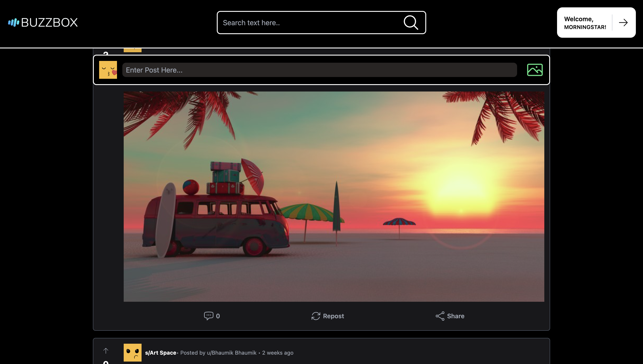The width and height of the screenshot is (643, 364).
Task: Open the beach sunset image
Action: [x=334, y=196]
